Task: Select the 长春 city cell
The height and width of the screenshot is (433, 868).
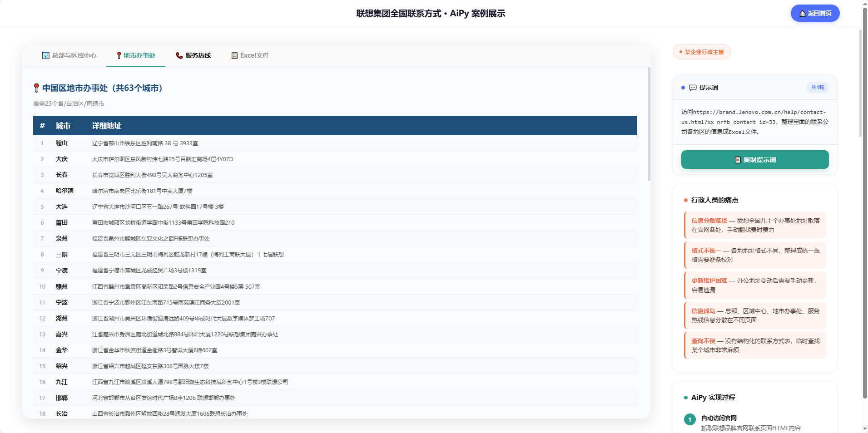Action: click(62, 175)
